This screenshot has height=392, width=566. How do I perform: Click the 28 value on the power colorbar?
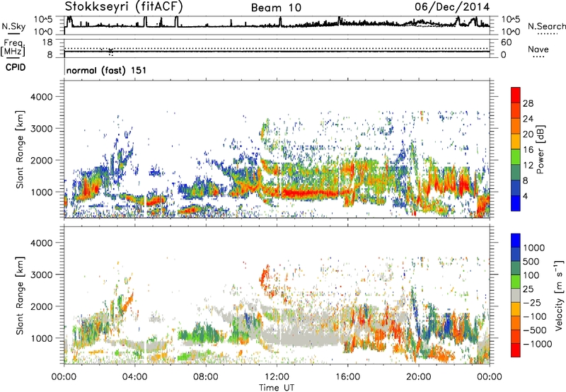tap(528, 103)
